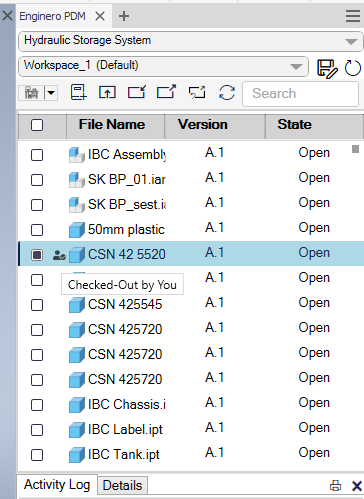Image resolution: width=364 pixels, height=499 pixels.
Task: Tick the select-all checkbox in the header row
Action: pyautogui.click(x=37, y=125)
